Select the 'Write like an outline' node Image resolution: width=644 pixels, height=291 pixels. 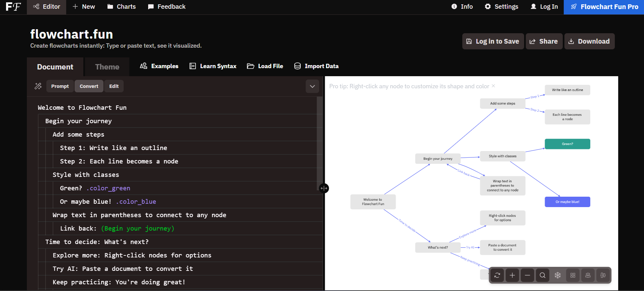pyautogui.click(x=567, y=90)
